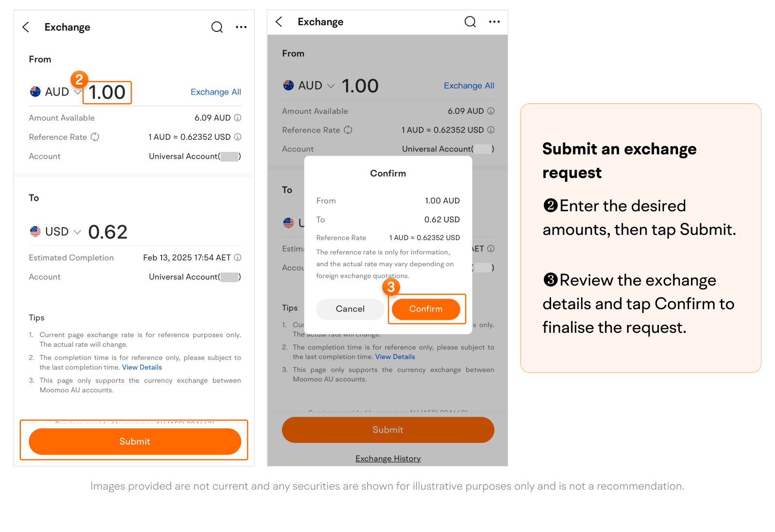Open the three-dot menu on left screen

241,27
